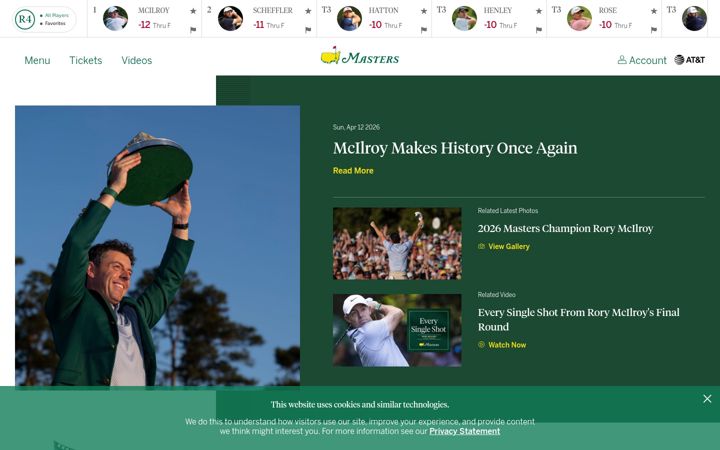Dismiss the cookie banner with X
The height and width of the screenshot is (450, 720).
coord(707,399)
